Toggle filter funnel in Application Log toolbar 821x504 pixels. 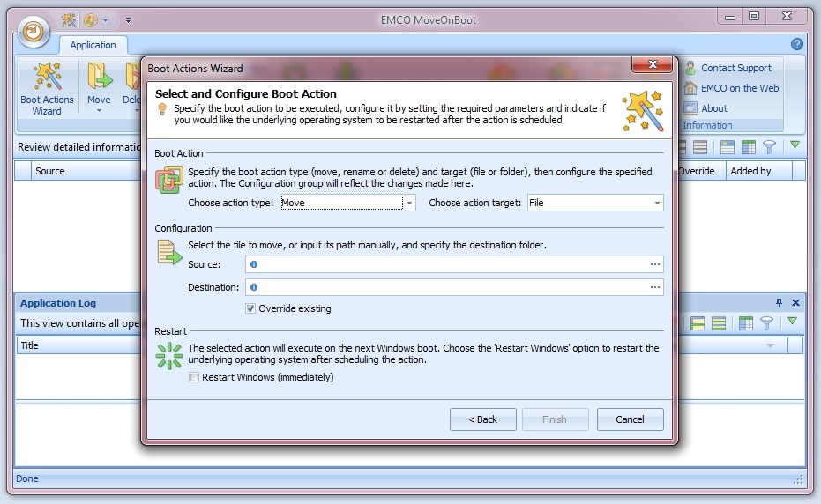(x=766, y=323)
